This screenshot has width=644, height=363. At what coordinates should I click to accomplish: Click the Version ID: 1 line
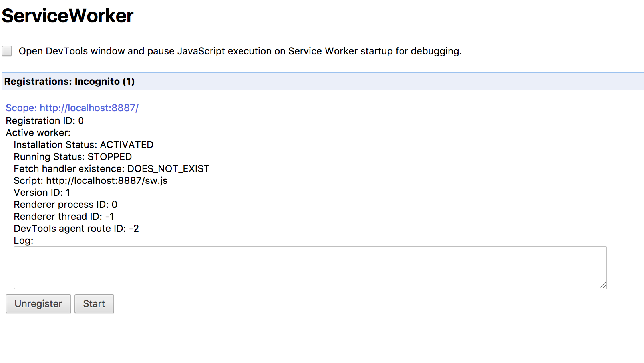(42, 193)
